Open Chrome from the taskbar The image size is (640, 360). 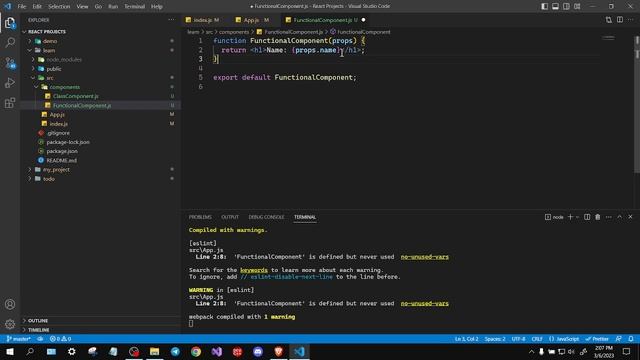196,351
